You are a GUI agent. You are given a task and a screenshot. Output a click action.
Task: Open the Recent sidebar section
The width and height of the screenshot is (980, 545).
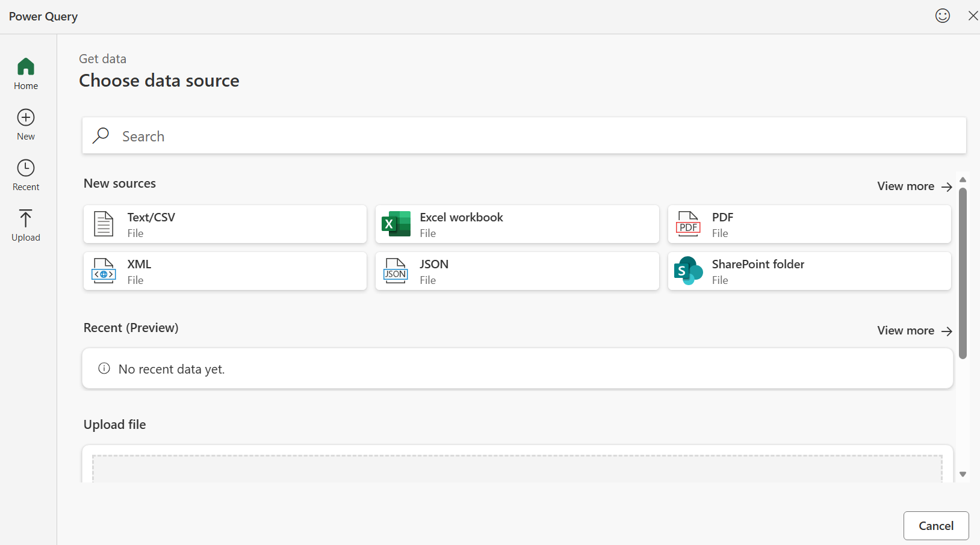coord(26,175)
